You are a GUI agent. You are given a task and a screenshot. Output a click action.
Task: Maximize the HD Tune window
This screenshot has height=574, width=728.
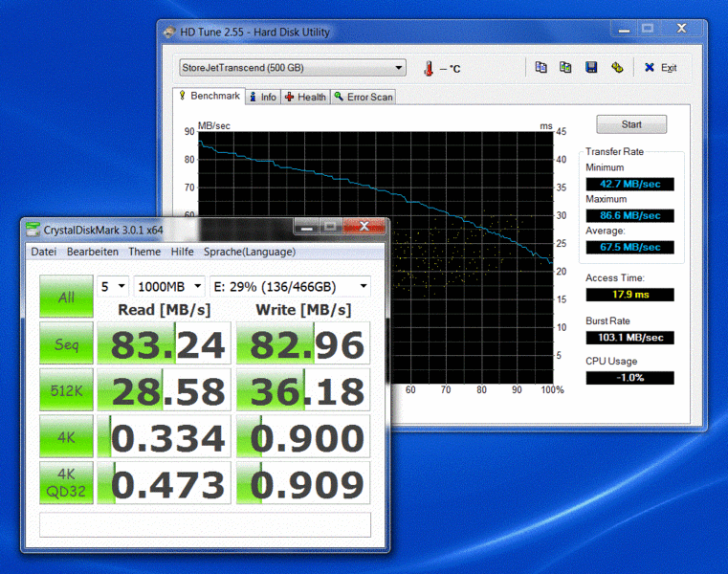pos(648,30)
